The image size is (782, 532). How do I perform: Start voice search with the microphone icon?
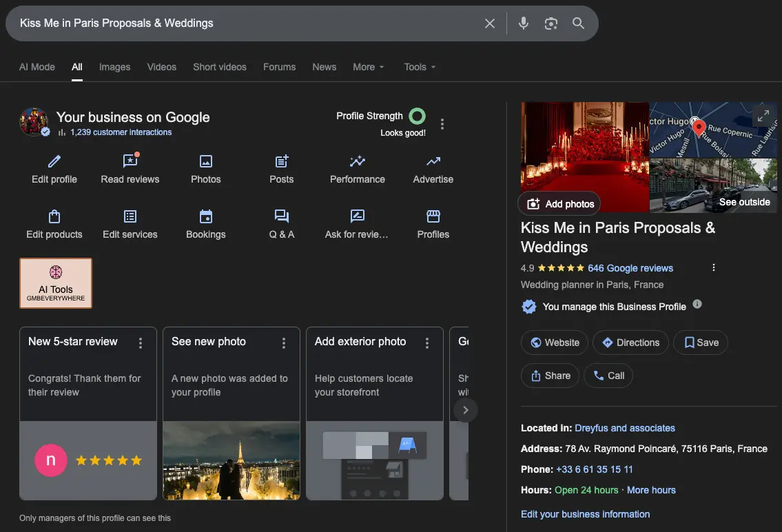(523, 23)
